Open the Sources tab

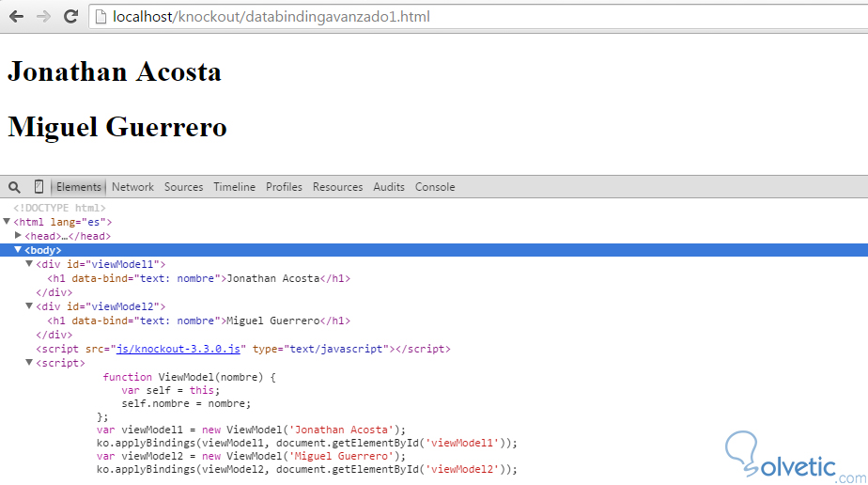click(184, 187)
